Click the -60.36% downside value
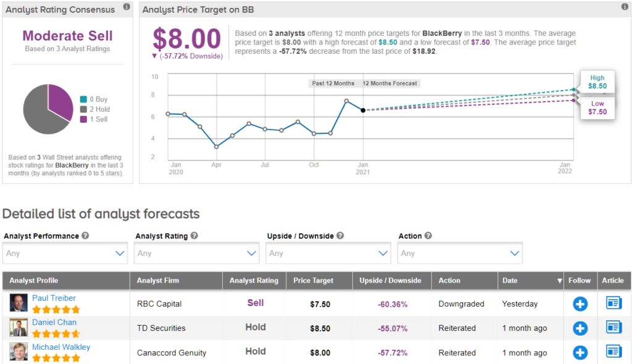This screenshot has width=632, height=364. tap(393, 304)
